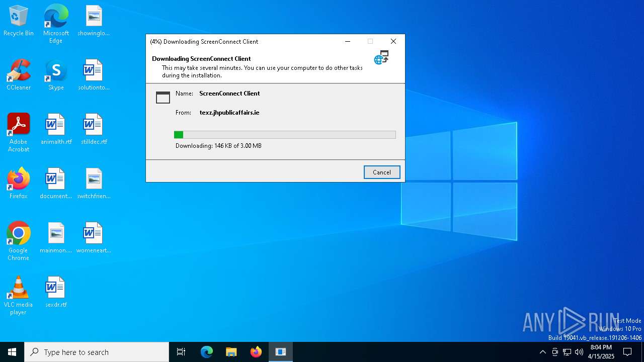
Task: Select the stilldec.rtf document icon
Action: [94, 130]
